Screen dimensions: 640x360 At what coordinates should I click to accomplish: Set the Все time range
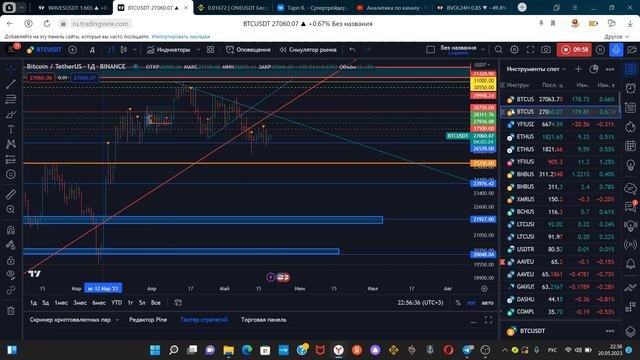click(x=156, y=303)
